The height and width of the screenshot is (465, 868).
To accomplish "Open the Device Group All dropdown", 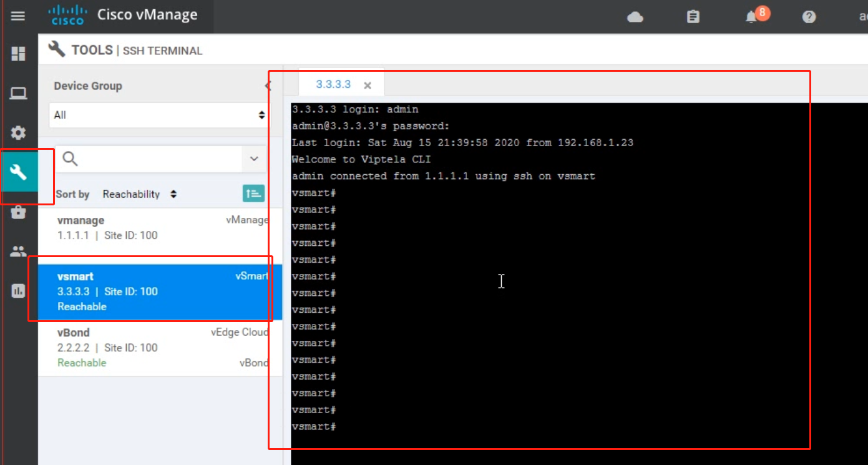I will click(159, 115).
